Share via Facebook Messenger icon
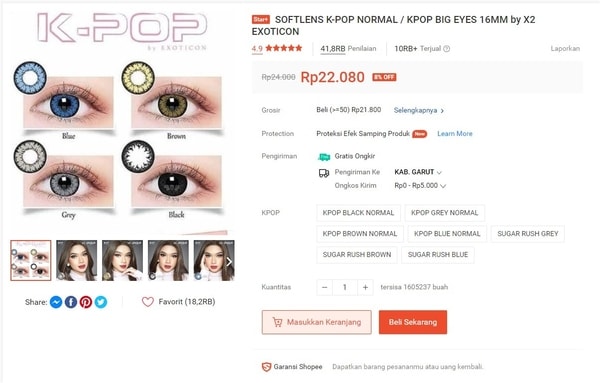 [56, 302]
